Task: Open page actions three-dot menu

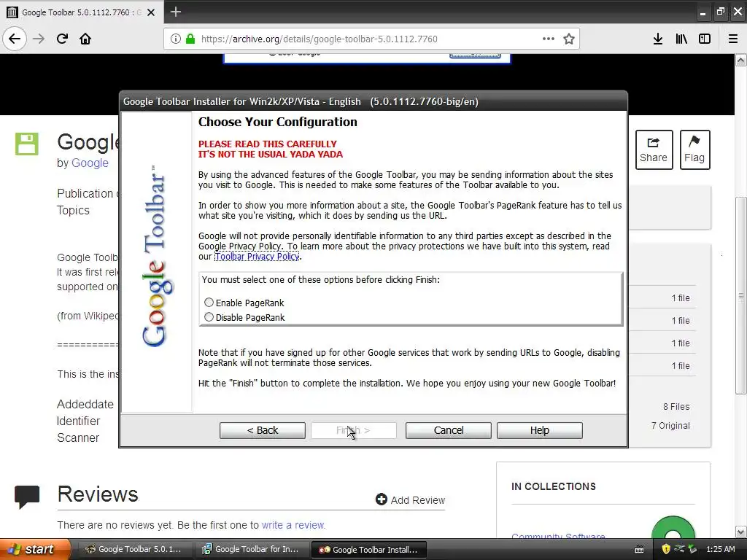Action: 549,39
